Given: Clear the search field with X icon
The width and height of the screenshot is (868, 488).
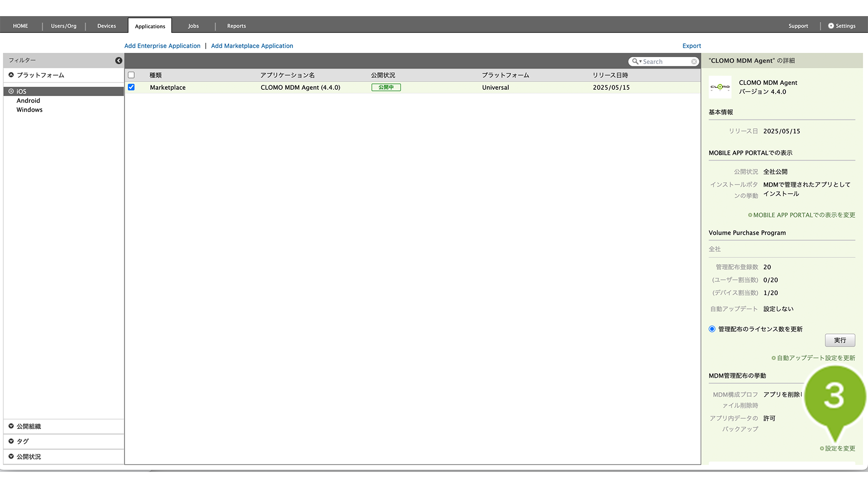Looking at the screenshot, I should click(x=694, y=61).
